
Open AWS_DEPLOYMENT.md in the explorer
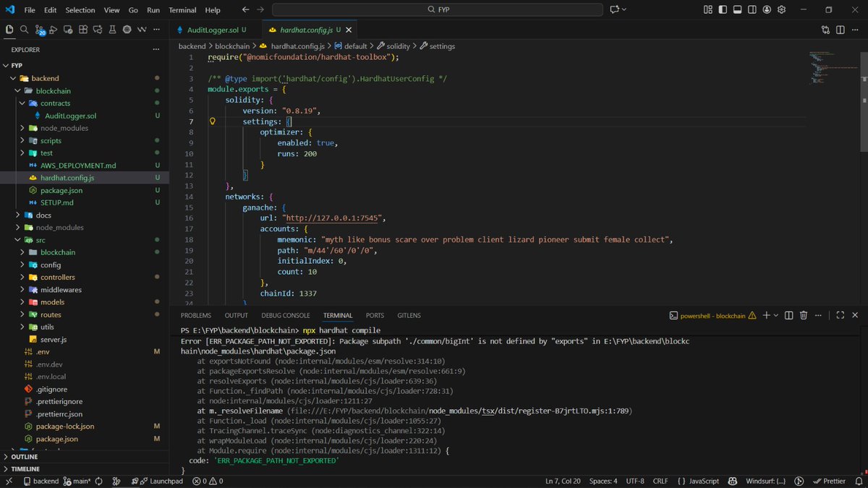(x=78, y=166)
